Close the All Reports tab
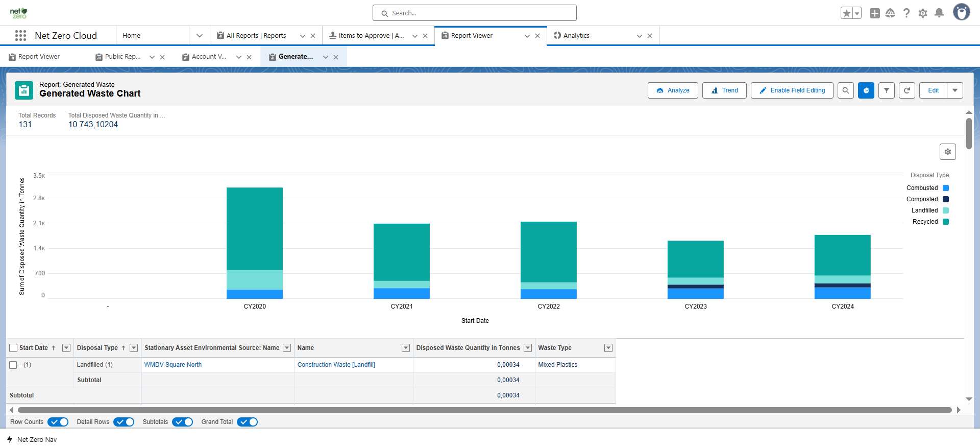980x448 pixels. coord(313,36)
